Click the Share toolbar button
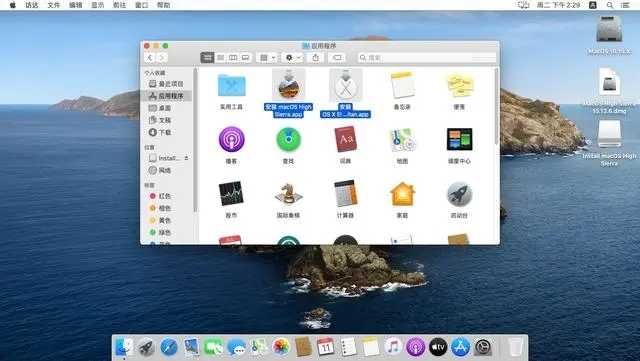 click(316, 58)
